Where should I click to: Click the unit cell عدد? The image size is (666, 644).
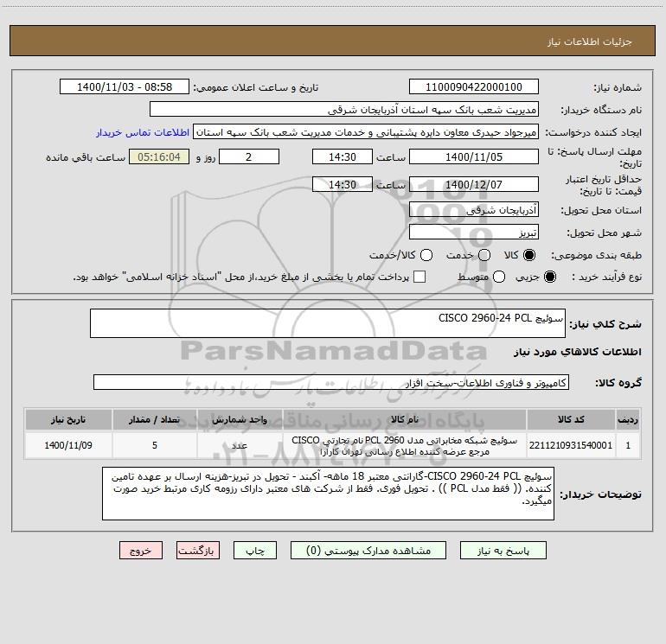point(240,445)
